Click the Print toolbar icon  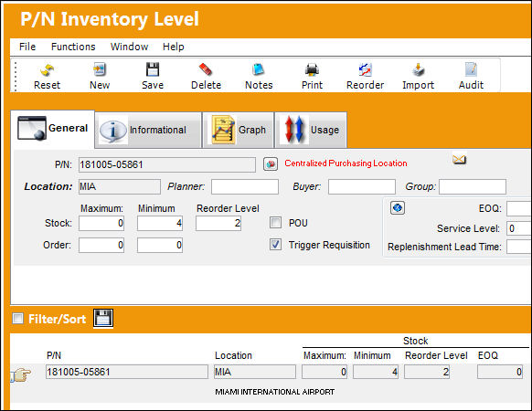pos(312,69)
